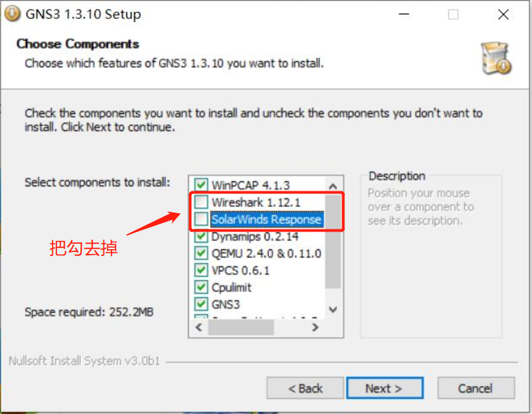Click the scroll down arrow of component list
This screenshot has height=414, width=532.
coord(333,309)
